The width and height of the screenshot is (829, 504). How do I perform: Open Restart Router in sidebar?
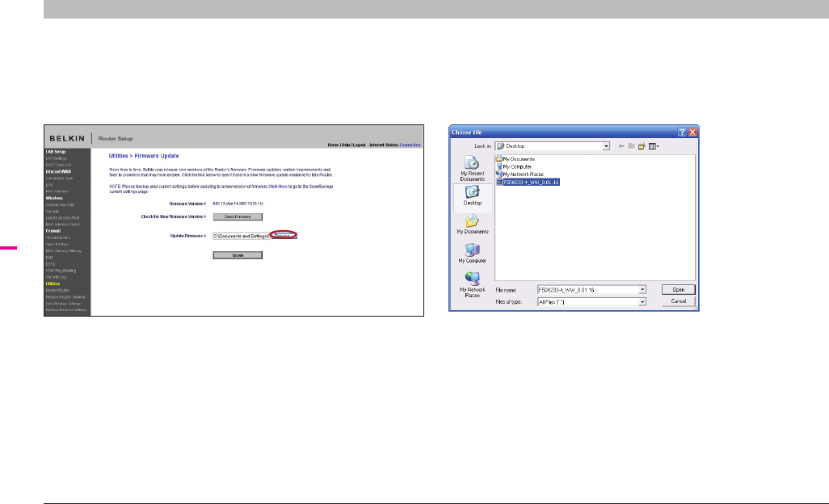pyautogui.click(x=57, y=290)
